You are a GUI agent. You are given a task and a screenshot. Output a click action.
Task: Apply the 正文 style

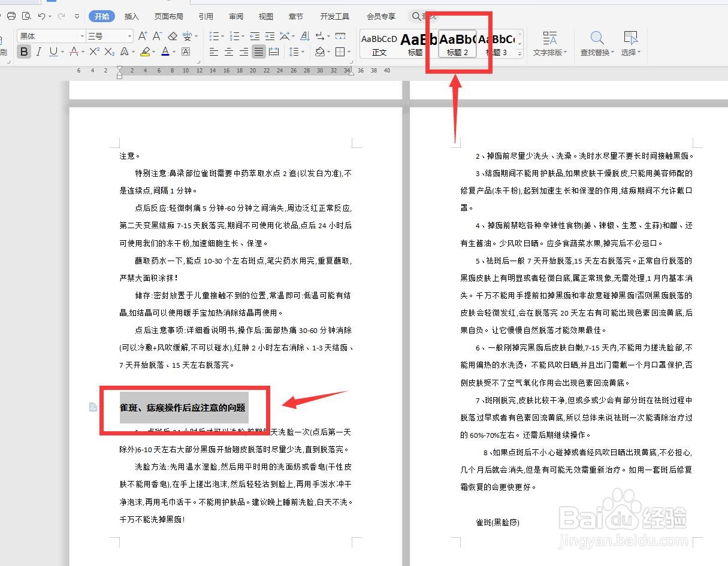[x=379, y=44]
